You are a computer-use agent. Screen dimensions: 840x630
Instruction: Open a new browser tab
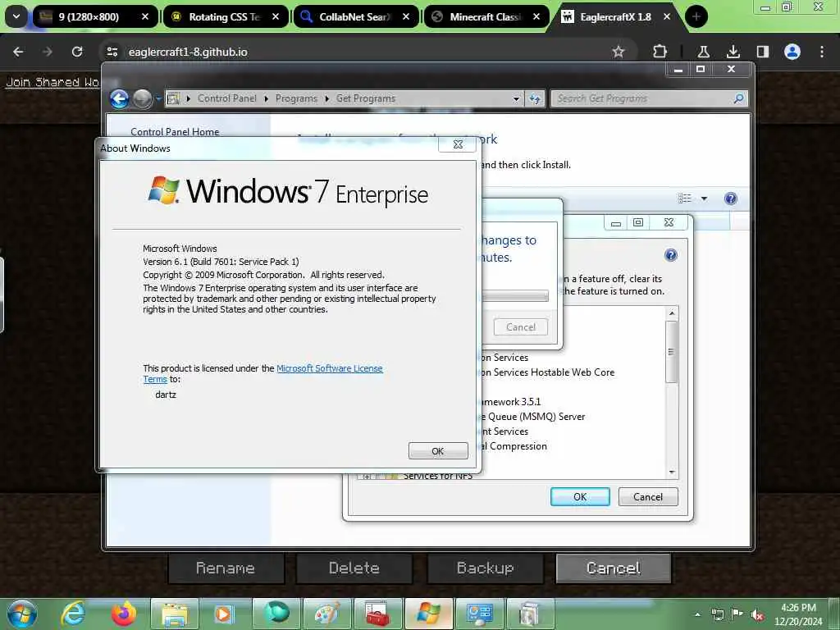coord(696,16)
